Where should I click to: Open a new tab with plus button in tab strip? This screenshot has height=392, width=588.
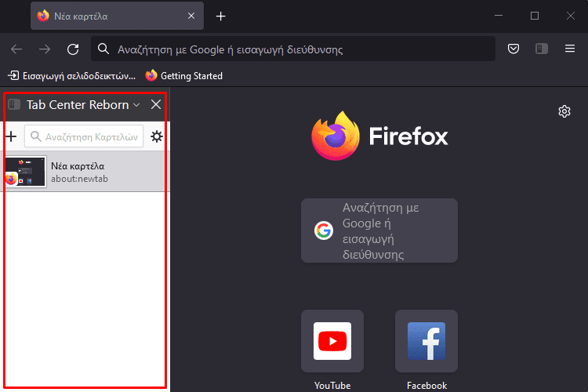(221, 16)
